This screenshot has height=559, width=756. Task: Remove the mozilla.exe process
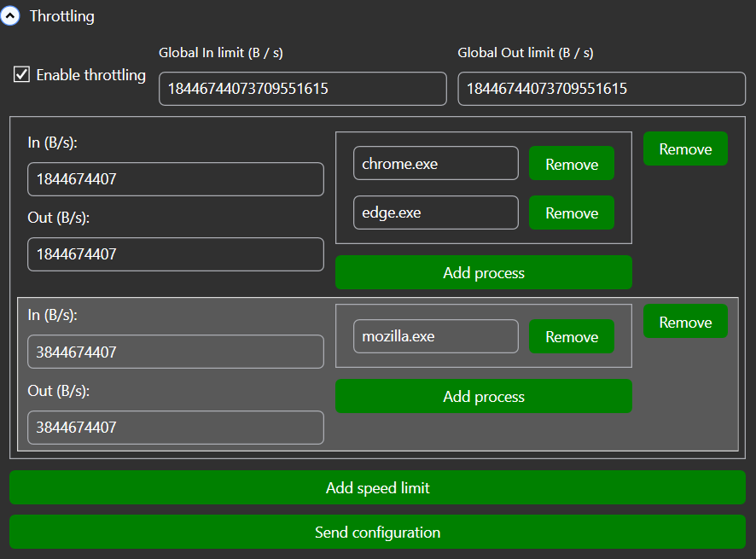571,336
